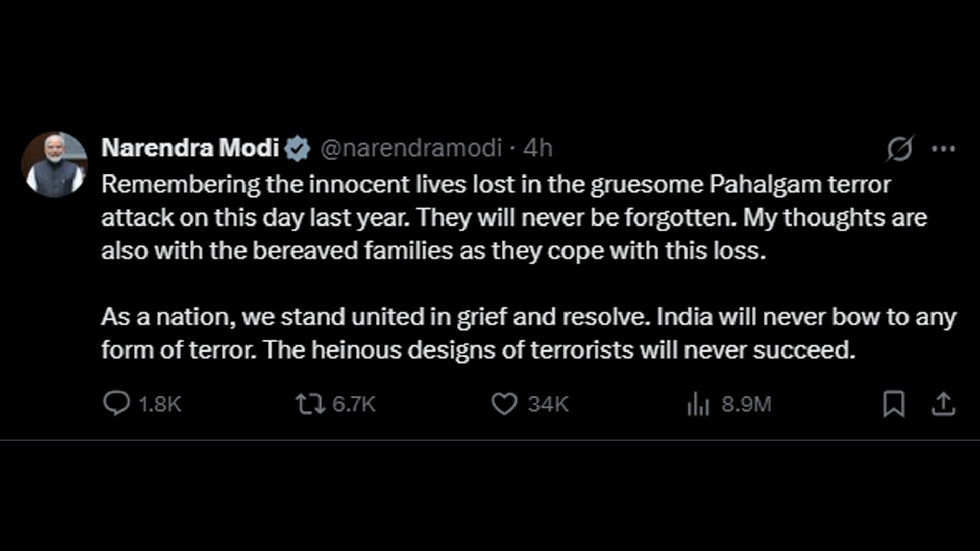Click the 8.9M views count
Image resolution: width=980 pixels, height=551 pixels.
click(746, 404)
